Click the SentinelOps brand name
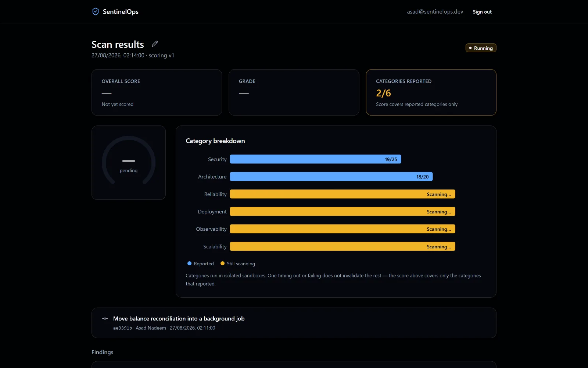 pyautogui.click(x=121, y=12)
